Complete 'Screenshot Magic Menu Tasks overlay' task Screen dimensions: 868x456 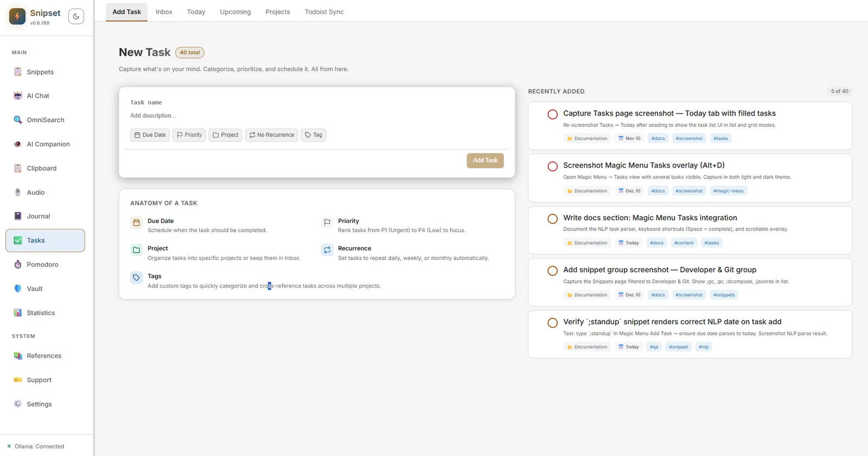tap(552, 166)
